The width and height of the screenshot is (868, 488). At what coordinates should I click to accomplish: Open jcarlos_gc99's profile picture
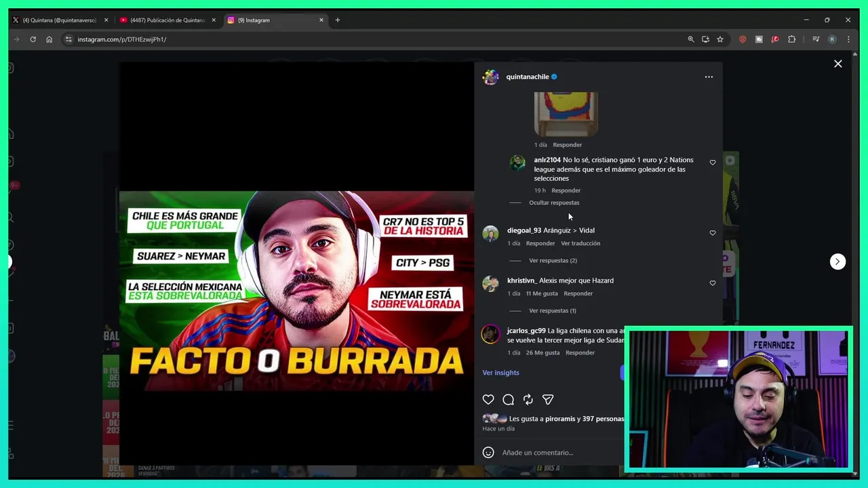point(490,334)
